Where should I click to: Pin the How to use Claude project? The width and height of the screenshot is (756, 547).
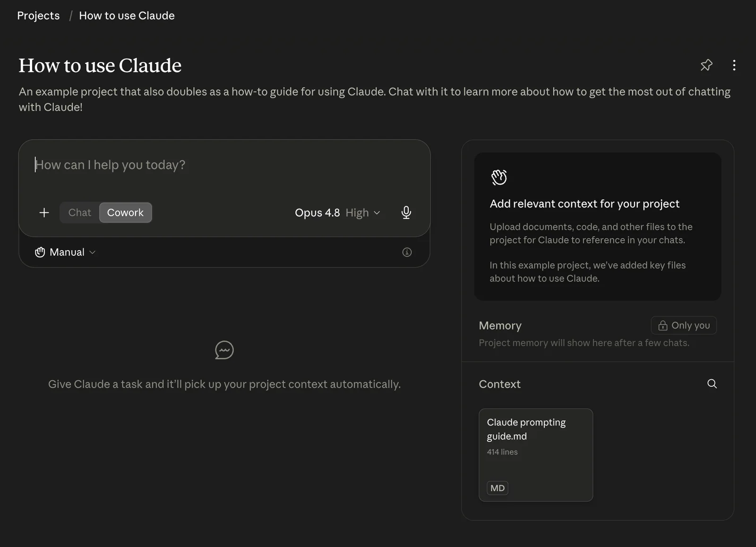(x=706, y=65)
